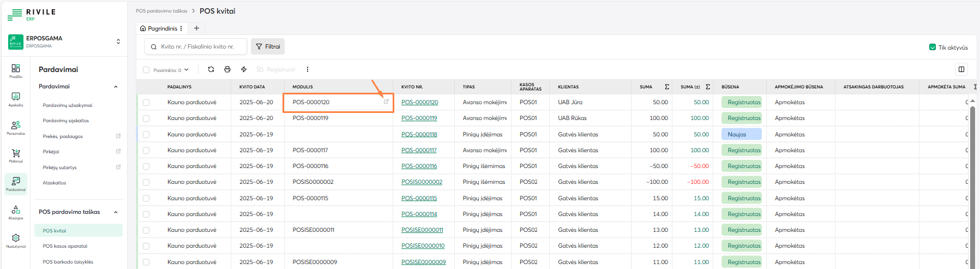This screenshot has height=269, width=980.
Task: Uncheck the Tik aktyvūs checkbox
Action: (x=933, y=47)
